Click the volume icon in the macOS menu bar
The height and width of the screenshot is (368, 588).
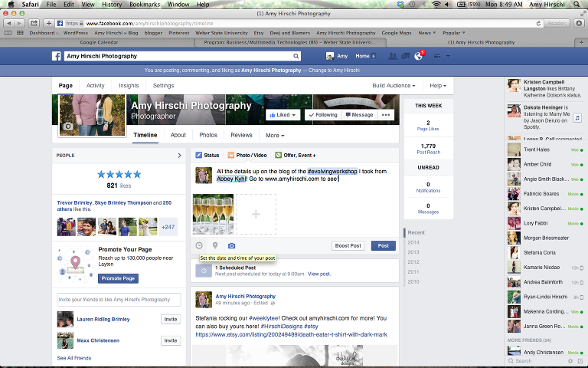[447, 5]
